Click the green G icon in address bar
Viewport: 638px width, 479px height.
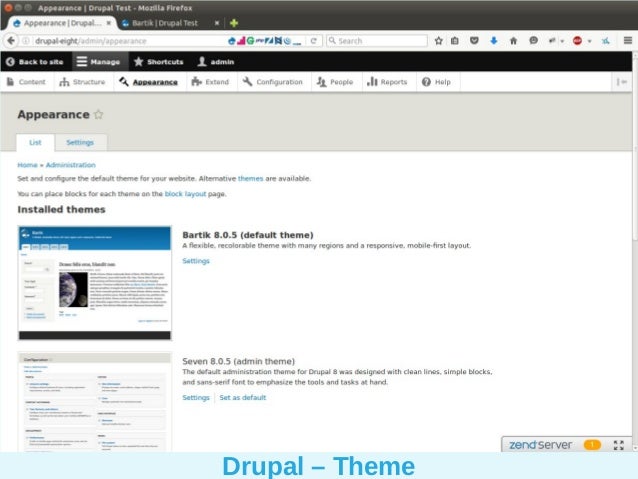[x=250, y=41]
